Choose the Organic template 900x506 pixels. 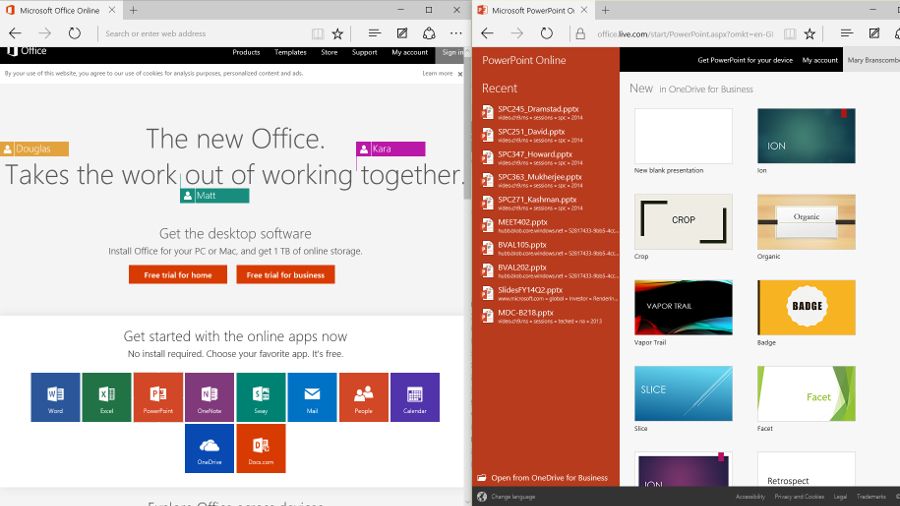[x=806, y=221]
